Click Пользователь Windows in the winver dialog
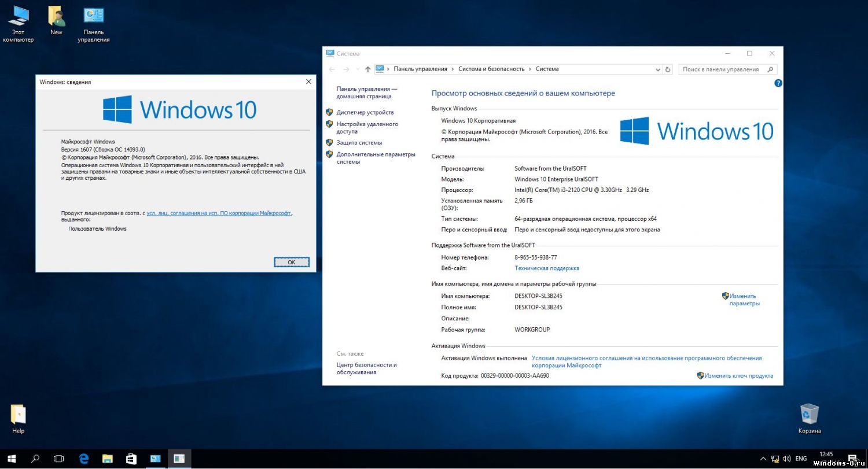Viewport: 868px width, 469px height. pos(97,228)
